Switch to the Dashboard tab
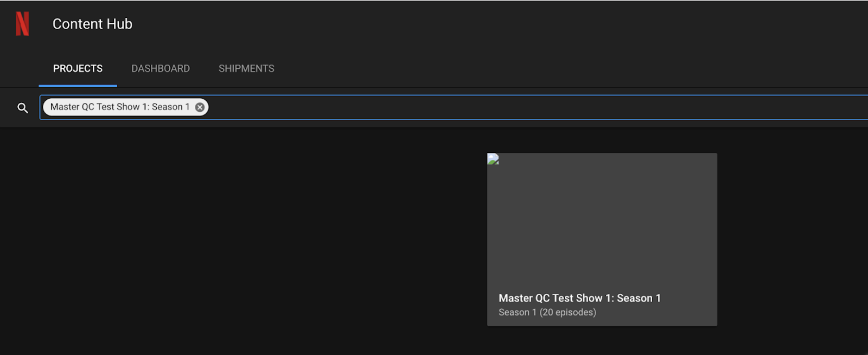The width and height of the screenshot is (868, 355). [161, 69]
